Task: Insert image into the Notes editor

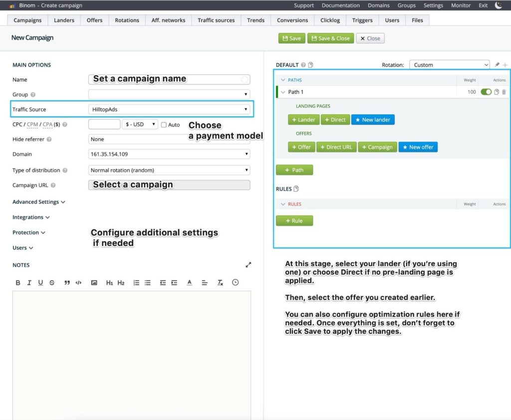Action: (x=94, y=283)
